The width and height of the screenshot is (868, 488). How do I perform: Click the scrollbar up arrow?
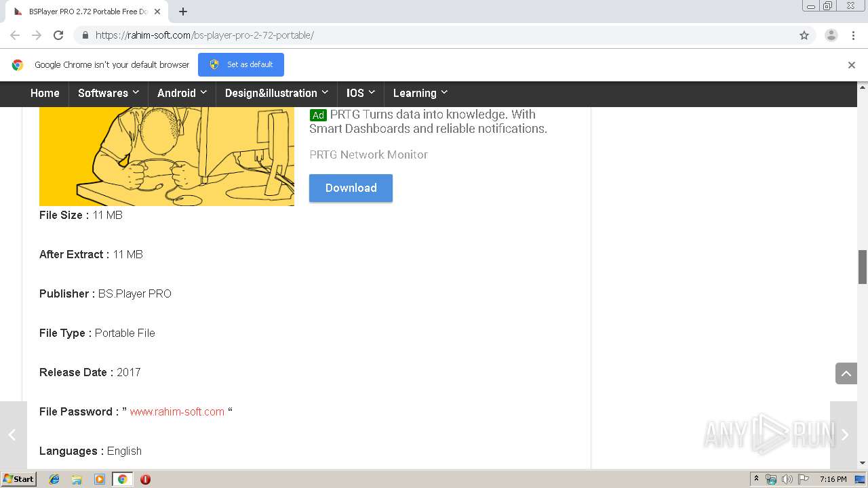pyautogui.click(x=863, y=87)
